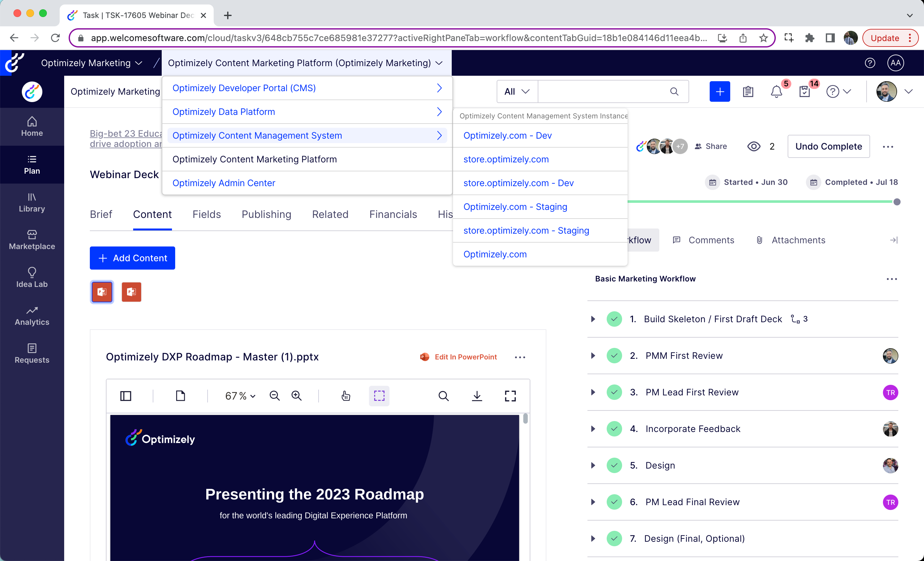
Task: Click the Add Content button
Action: pyautogui.click(x=132, y=258)
